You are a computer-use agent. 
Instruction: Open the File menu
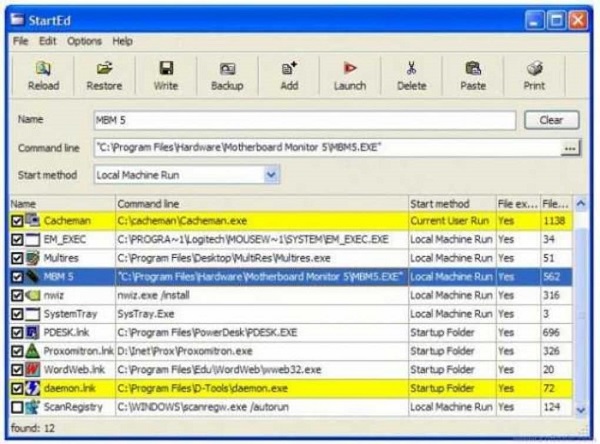click(x=20, y=41)
